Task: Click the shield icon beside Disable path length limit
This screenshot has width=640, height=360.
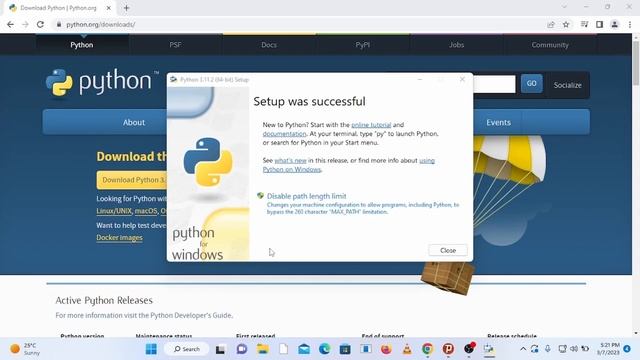Action: 260,196
